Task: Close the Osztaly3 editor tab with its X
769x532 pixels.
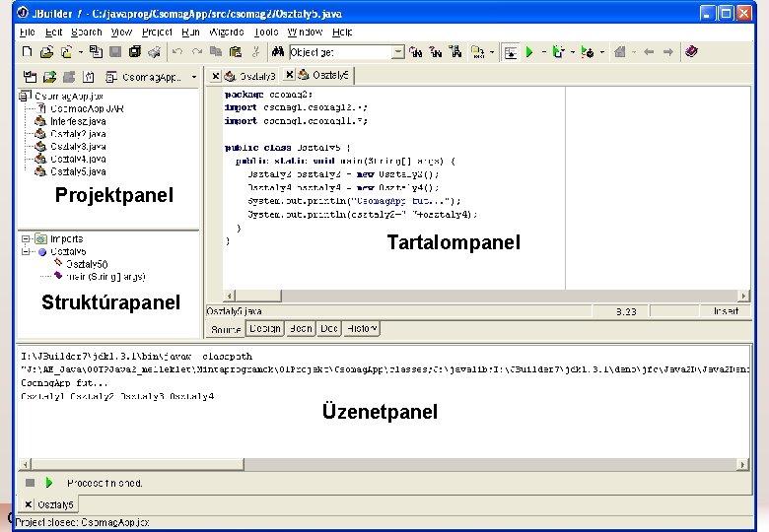Action: pyautogui.click(x=215, y=76)
